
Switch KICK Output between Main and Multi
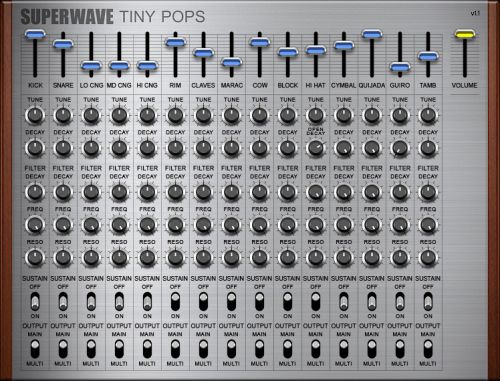point(35,349)
